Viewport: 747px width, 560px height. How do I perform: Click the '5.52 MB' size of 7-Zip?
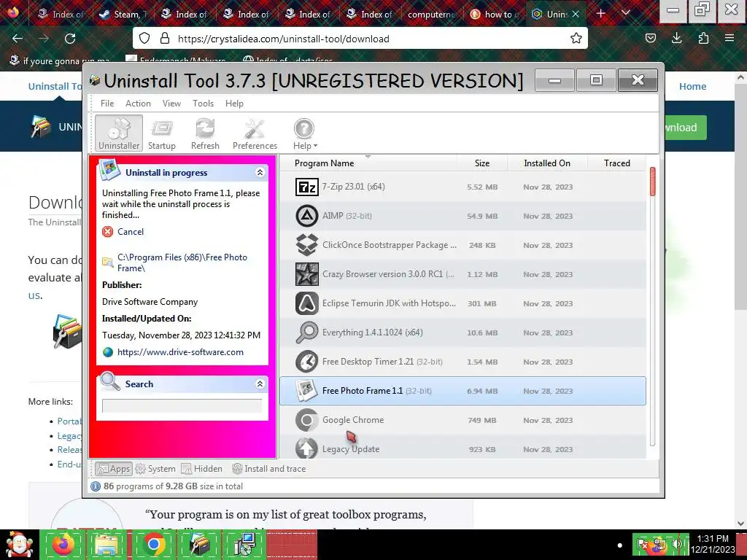coord(482,187)
